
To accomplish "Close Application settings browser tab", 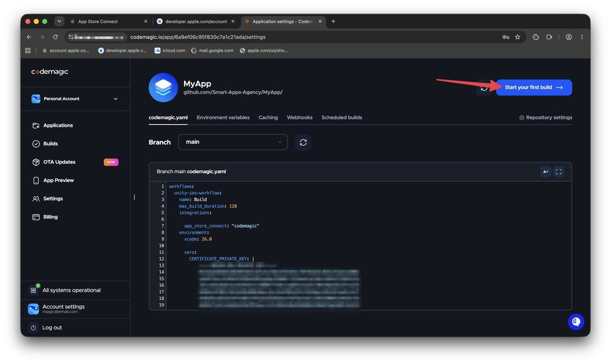I will (x=320, y=22).
